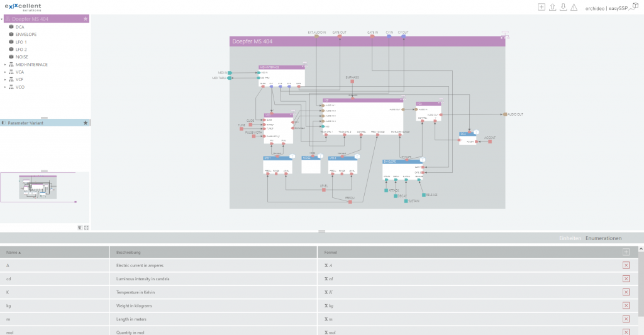The width and height of the screenshot is (644, 335).
Task: Click the DCA cube icon in the tree
Action: coord(11,26)
